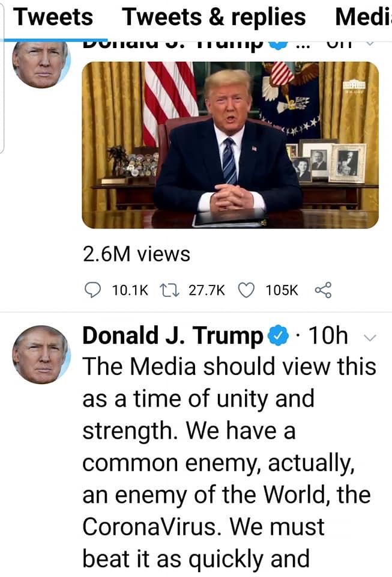392x577 pixels.
Task: Tap the share icon beside 105K
Action: pyautogui.click(x=324, y=290)
